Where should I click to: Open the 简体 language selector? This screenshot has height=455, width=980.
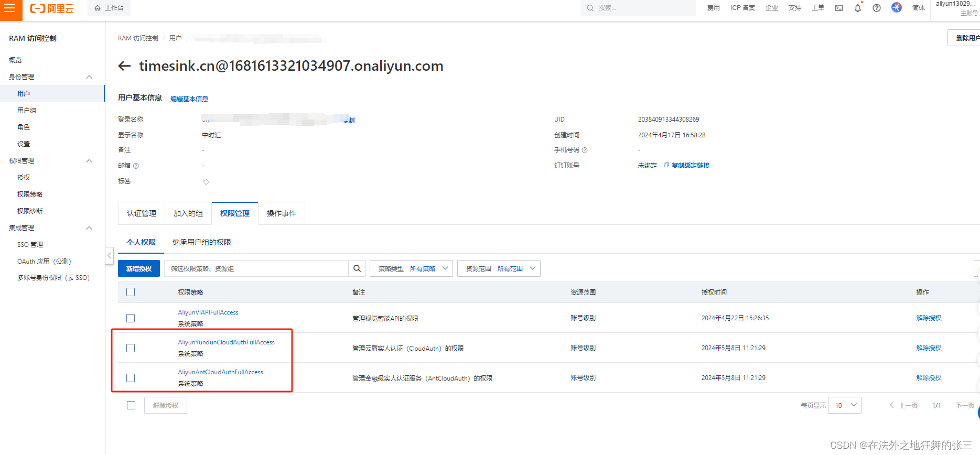point(919,8)
